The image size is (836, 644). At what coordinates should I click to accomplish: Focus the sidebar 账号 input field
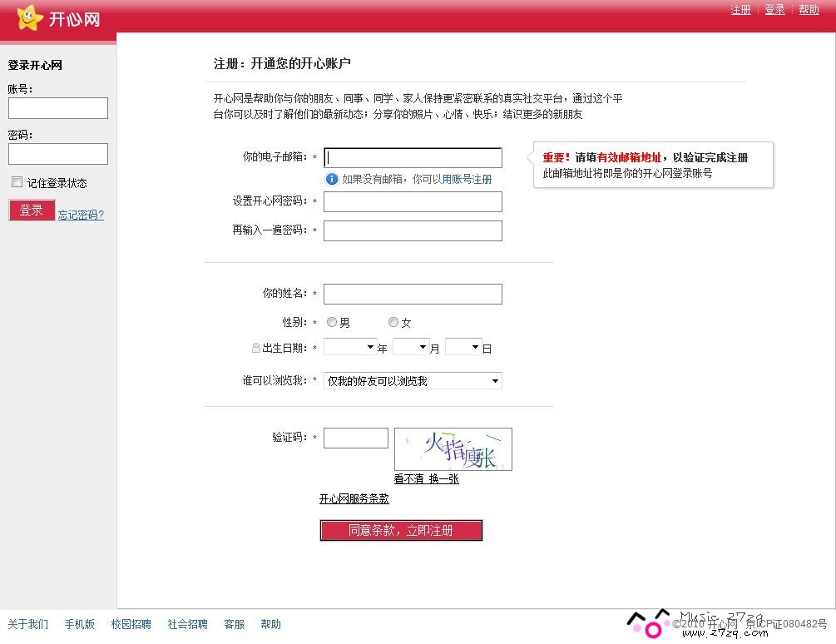pyautogui.click(x=58, y=108)
